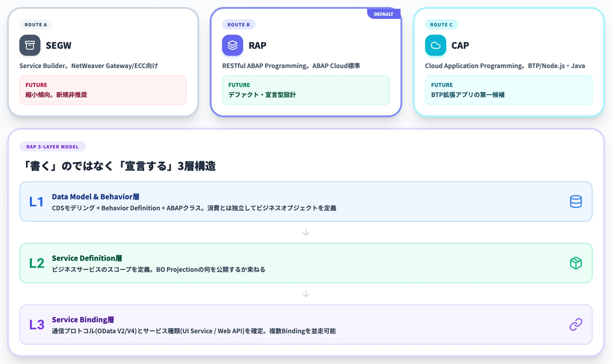Screen dimensions: 612x364
Task: Click the down arrow between L2 and L3
Action: (x=306, y=294)
